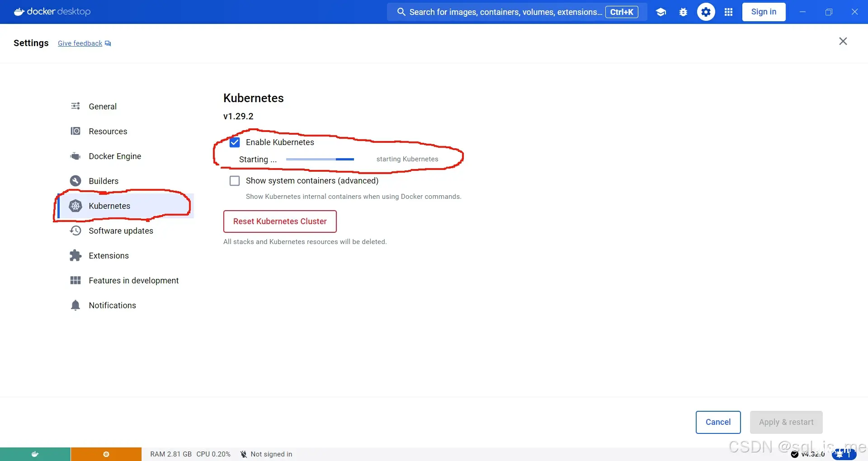Click the Resources disk icon

coord(75,131)
